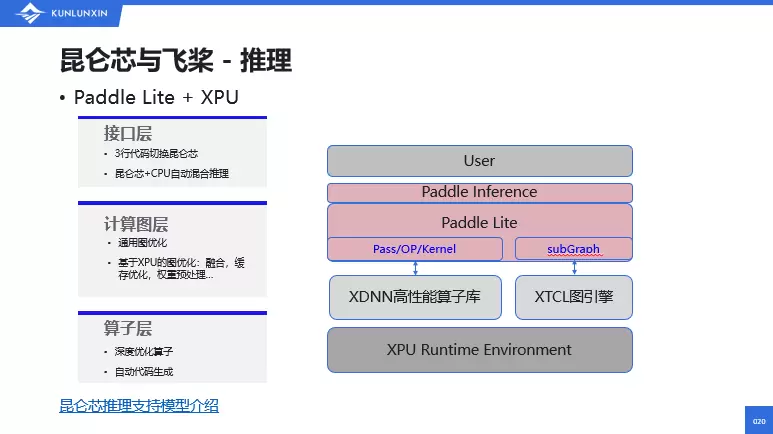Select the XDNN高性能算子库 box
Viewport: 773px width, 434px height.
[x=415, y=297]
